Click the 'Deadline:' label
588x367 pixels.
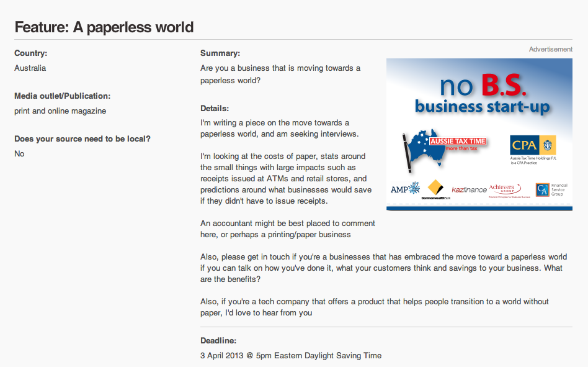[x=218, y=341]
